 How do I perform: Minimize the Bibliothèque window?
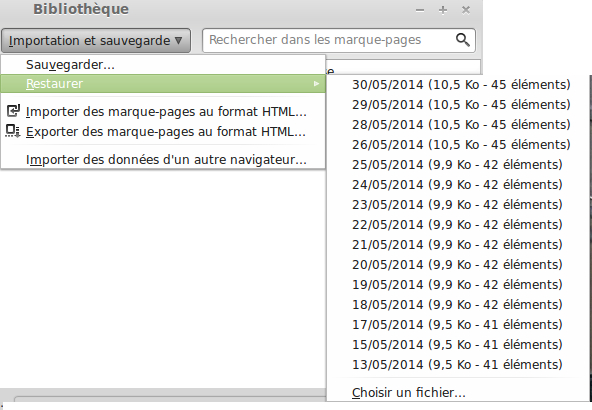tap(420, 11)
